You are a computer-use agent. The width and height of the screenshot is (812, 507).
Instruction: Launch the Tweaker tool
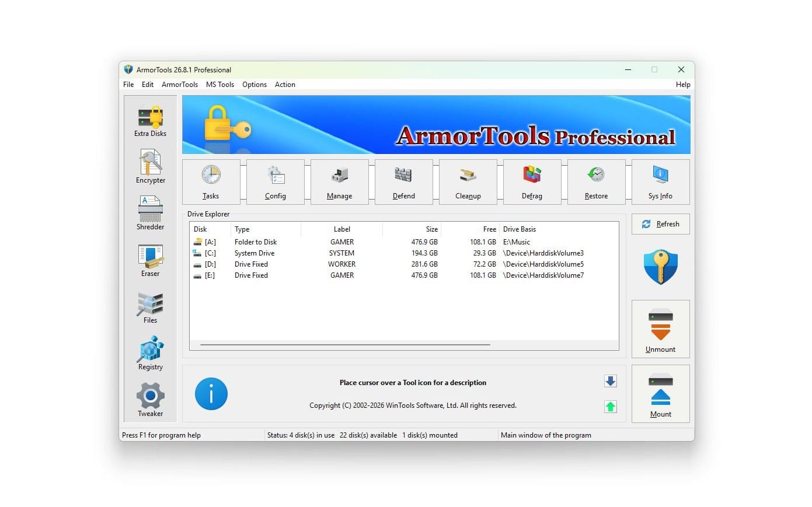pos(150,400)
